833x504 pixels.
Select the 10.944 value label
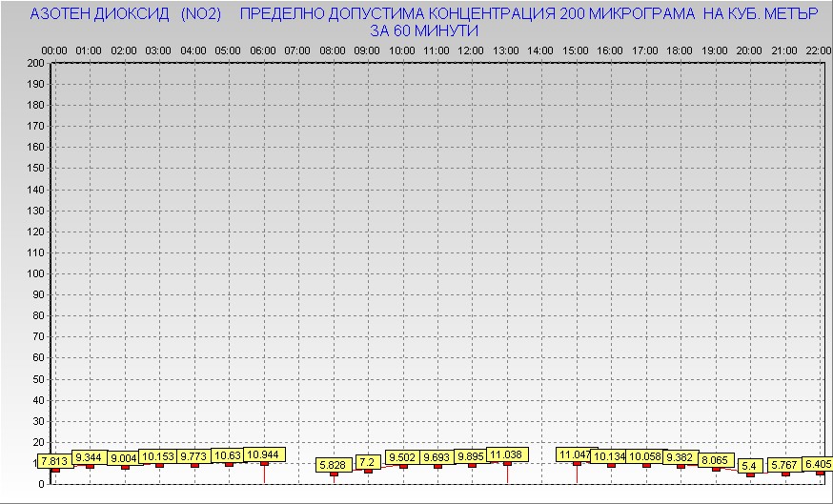pos(263,454)
